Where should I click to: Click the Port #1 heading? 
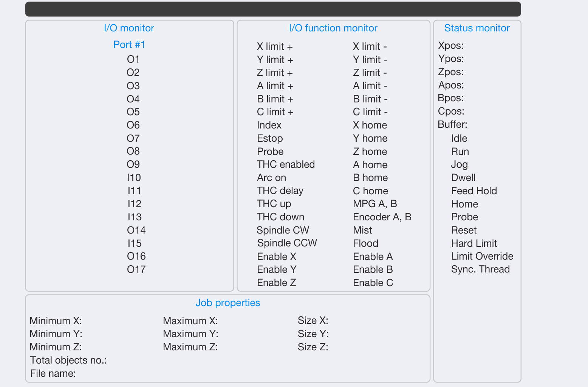(x=129, y=45)
